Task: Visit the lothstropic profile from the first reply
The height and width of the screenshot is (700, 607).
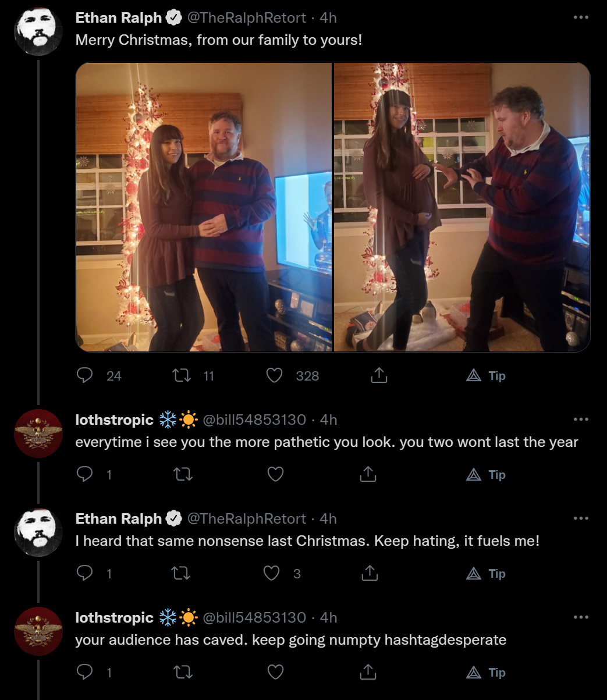Action: pyautogui.click(x=115, y=419)
